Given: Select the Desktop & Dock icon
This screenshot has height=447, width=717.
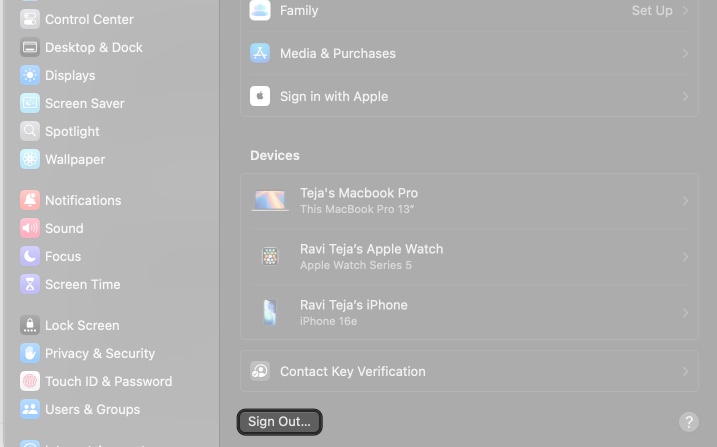Looking at the screenshot, I should pyautogui.click(x=30, y=47).
